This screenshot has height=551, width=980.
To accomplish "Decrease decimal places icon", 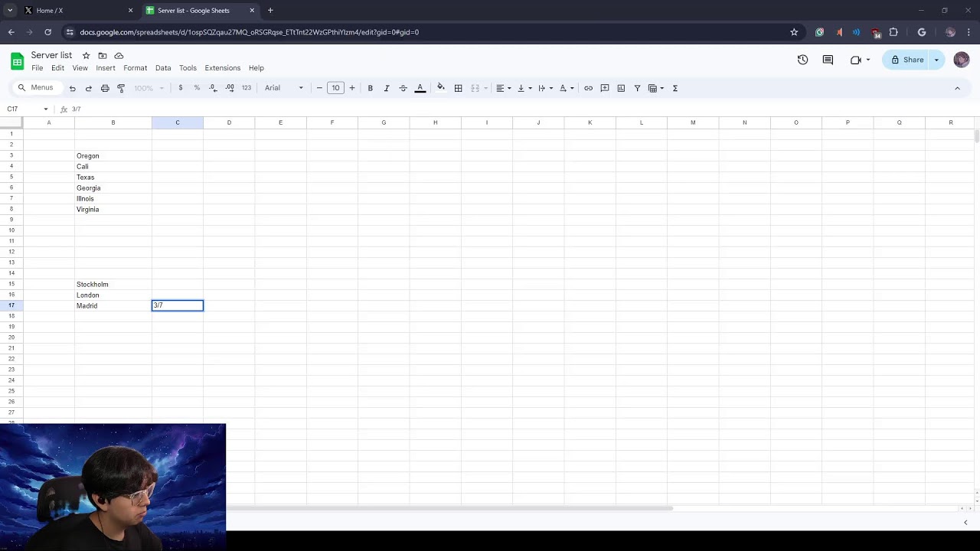I will (213, 88).
